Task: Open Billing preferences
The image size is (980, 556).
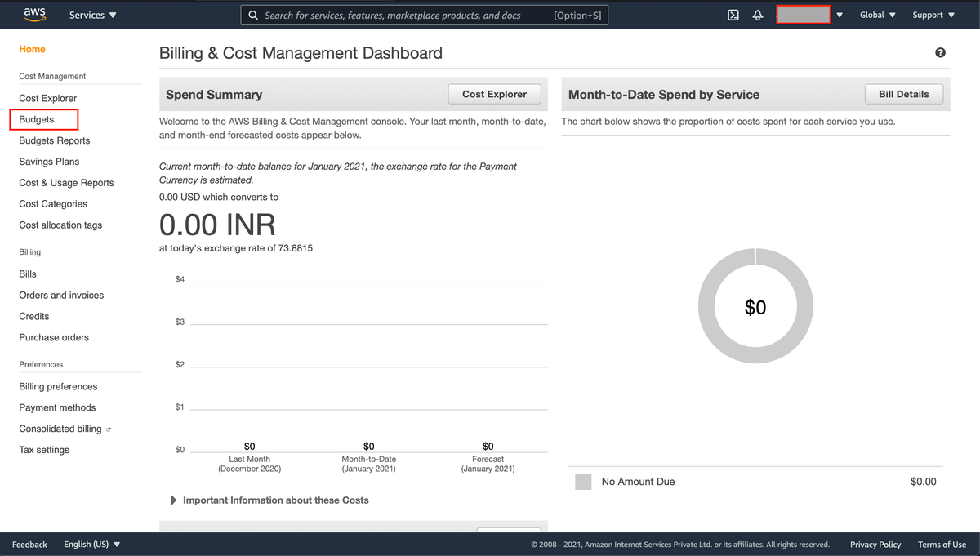Action: (58, 387)
